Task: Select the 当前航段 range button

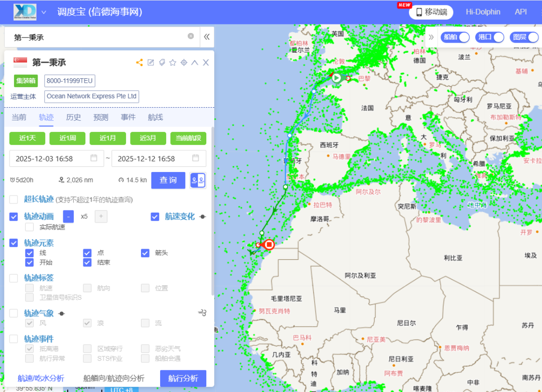Action: click(x=188, y=138)
